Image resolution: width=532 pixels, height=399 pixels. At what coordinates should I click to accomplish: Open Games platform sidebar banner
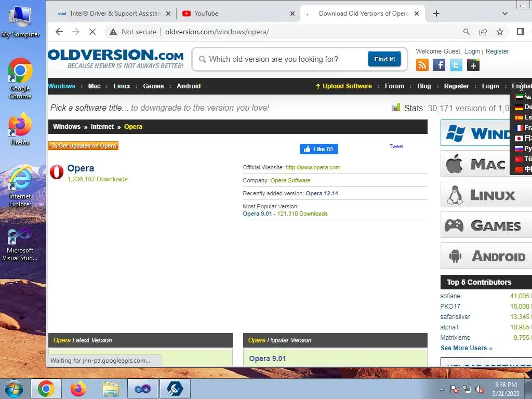tap(486, 225)
